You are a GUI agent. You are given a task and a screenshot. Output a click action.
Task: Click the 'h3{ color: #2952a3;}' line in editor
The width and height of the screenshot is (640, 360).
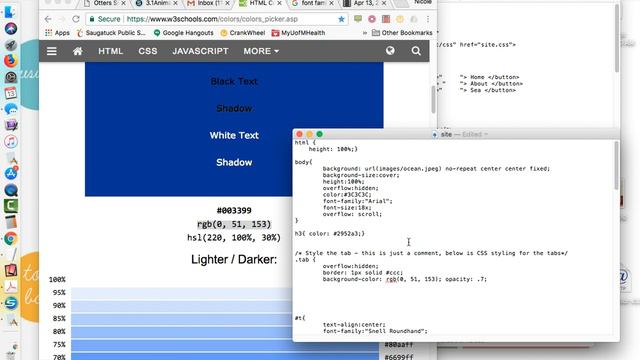click(329, 234)
